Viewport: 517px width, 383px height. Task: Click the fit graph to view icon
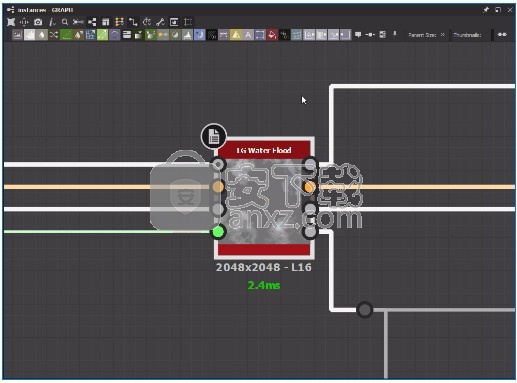pyautogui.click(x=11, y=22)
